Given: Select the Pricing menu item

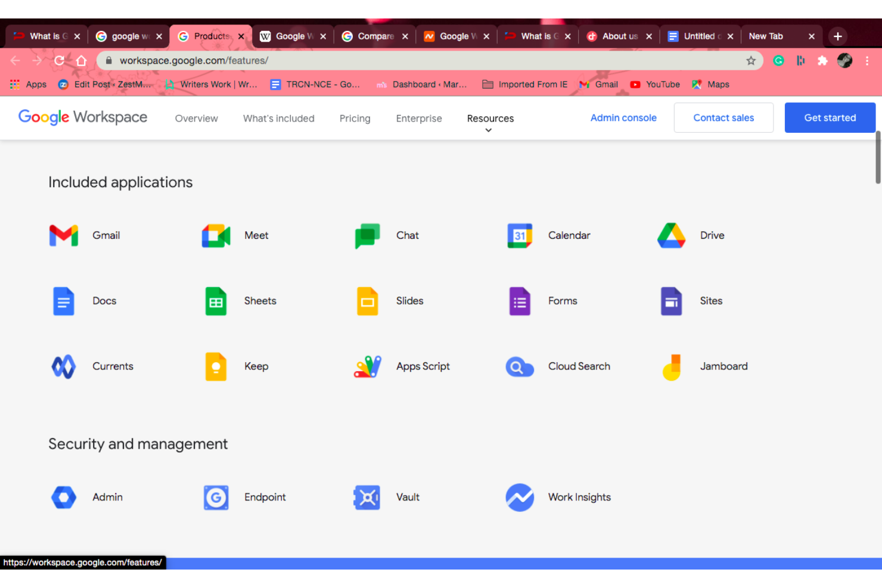Looking at the screenshot, I should pyautogui.click(x=355, y=118).
